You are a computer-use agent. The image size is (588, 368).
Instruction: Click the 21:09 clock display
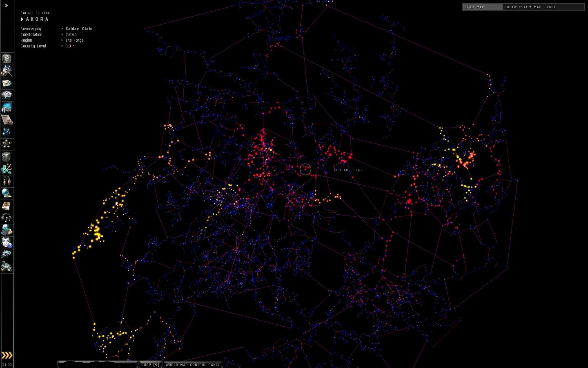point(7,365)
